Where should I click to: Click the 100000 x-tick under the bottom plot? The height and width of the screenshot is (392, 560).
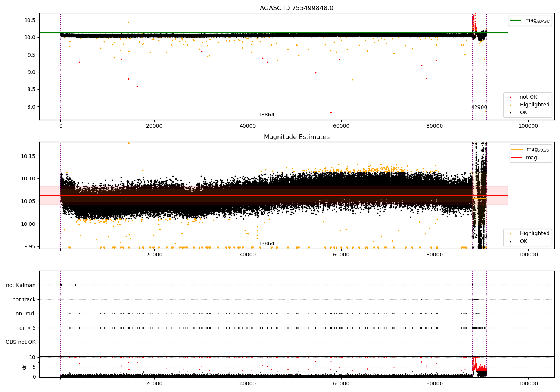(528, 384)
